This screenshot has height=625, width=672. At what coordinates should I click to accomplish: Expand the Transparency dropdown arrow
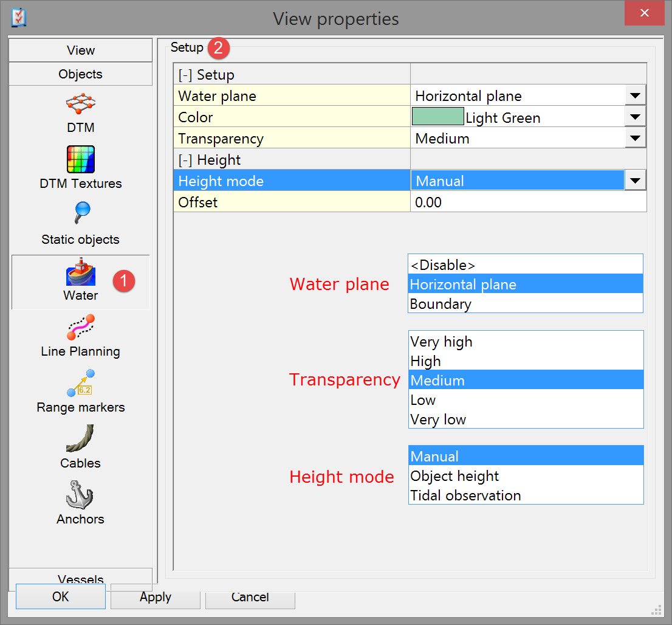[x=635, y=139]
